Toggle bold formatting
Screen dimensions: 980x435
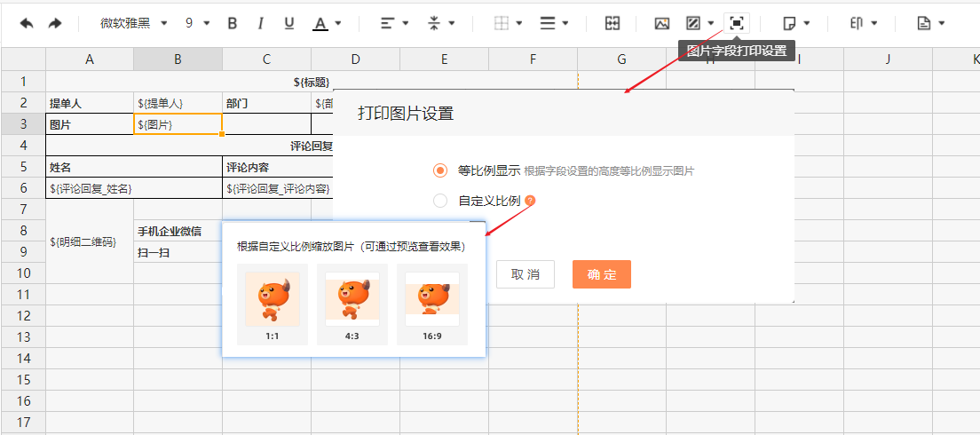[x=233, y=23]
